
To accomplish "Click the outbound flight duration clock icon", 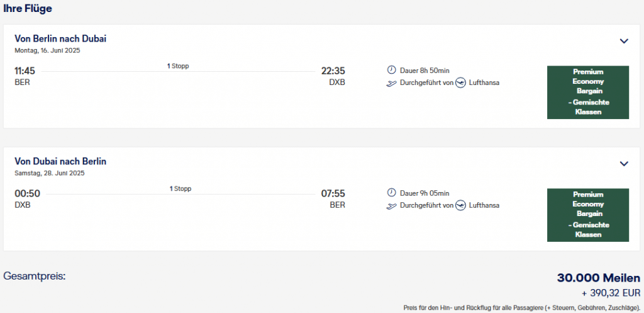I will pos(391,71).
